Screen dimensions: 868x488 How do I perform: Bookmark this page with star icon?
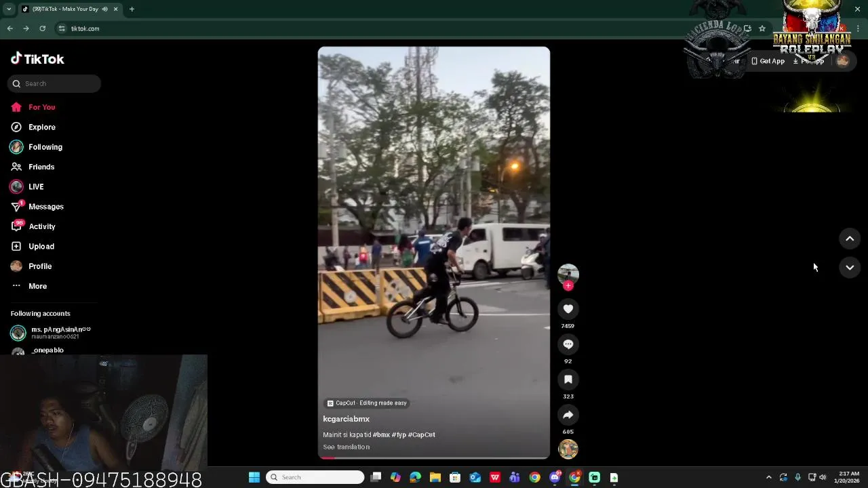tap(762, 28)
